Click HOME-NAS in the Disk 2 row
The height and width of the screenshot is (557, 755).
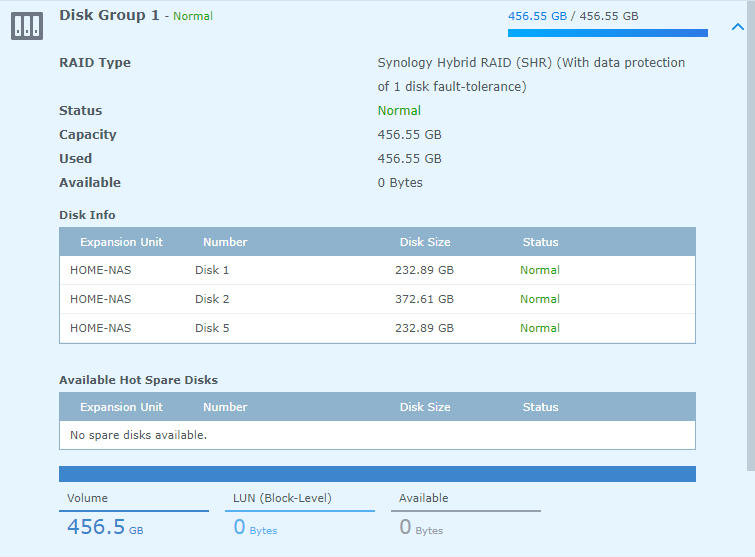click(x=101, y=299)
